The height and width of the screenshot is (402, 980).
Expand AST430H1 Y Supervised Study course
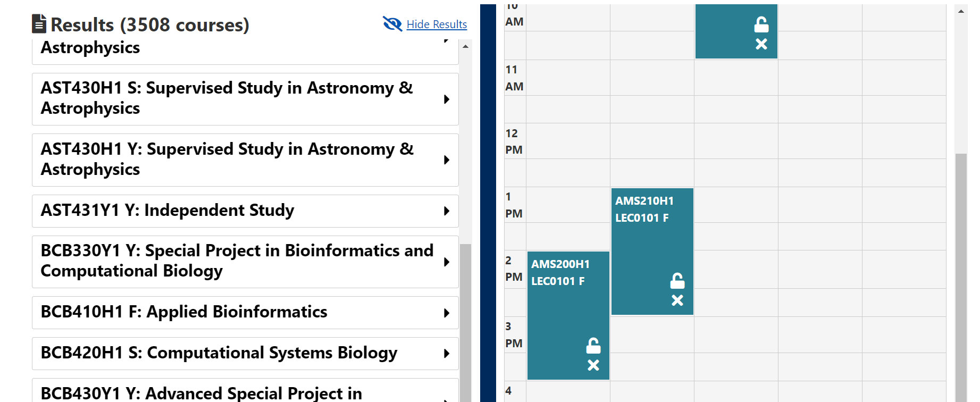245,160
